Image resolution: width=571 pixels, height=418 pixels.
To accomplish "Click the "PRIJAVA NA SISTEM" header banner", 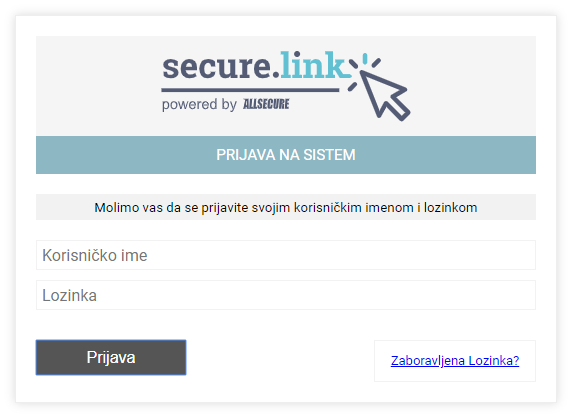I will tap(286, 155).
